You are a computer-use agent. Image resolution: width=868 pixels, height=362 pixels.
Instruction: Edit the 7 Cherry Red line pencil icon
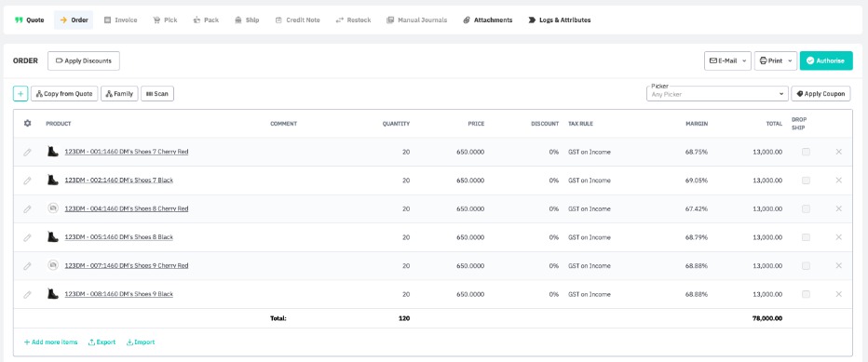tap(27, 152)
